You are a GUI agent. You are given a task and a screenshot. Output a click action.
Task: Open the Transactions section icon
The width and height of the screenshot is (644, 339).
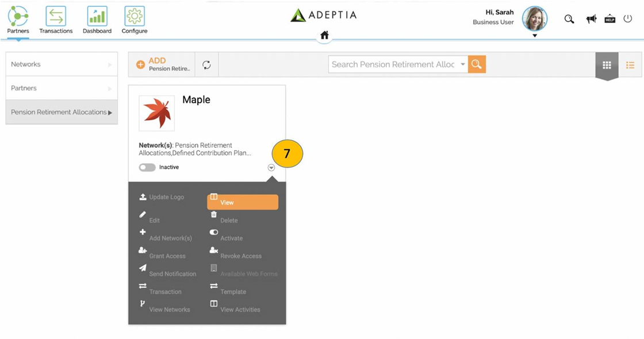[x=56, y=17]
